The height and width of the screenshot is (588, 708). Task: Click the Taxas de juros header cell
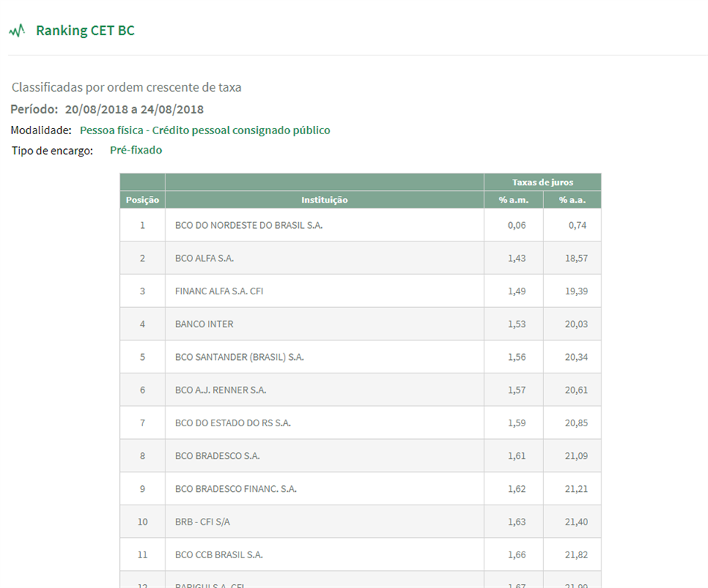[x=543, y=182]
